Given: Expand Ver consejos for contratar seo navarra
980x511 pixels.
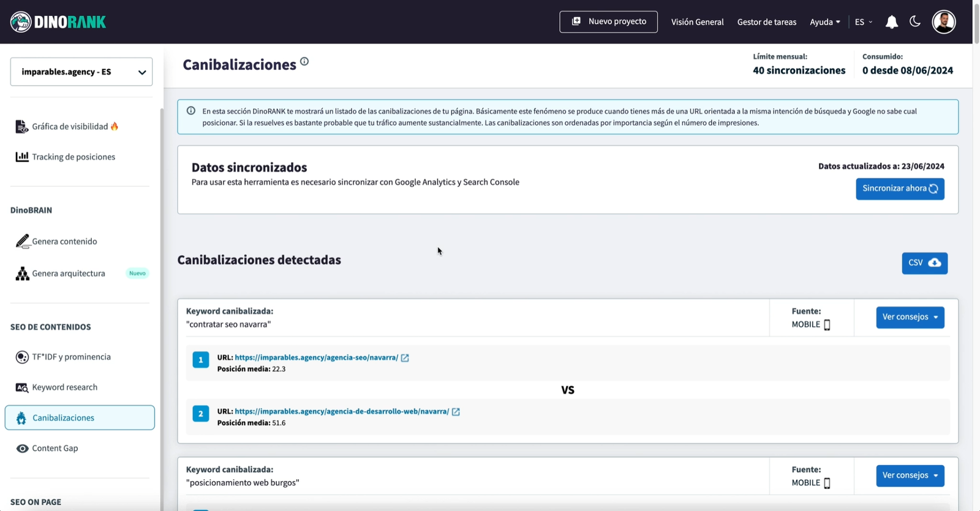Looking at the screenshot, I should click(x=910, y=317).
